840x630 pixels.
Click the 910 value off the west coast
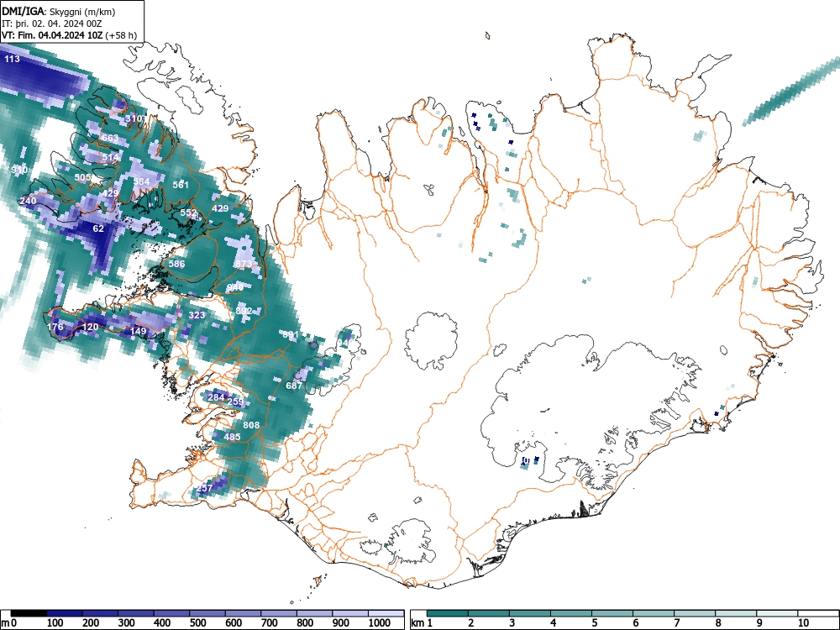click(x=19, y=170)
